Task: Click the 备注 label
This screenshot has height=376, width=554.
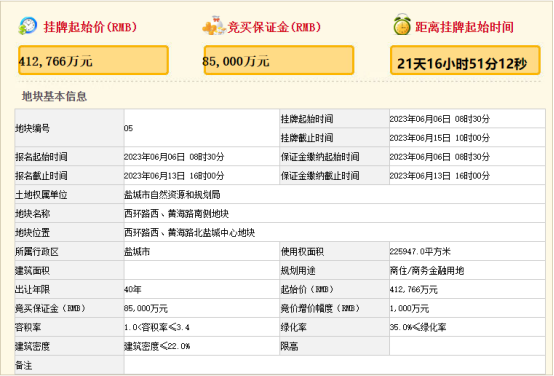Action: coord(24,366)
